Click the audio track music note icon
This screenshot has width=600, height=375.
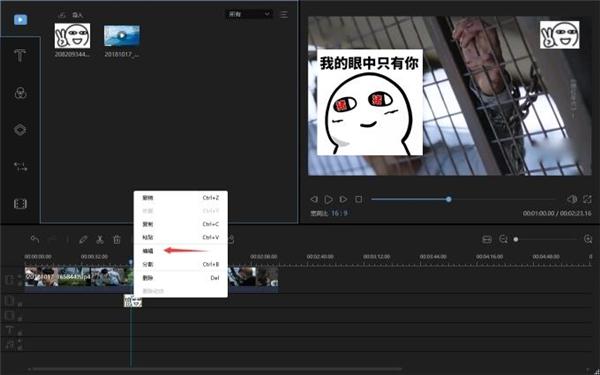click(x=10, y=344)
